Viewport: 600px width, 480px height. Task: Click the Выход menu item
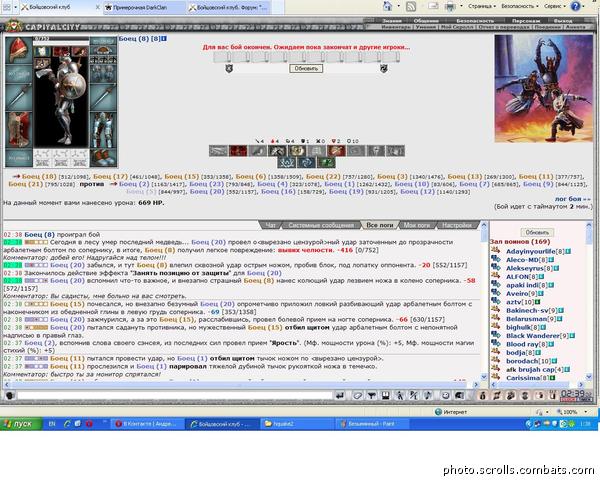[x=563, y=21]
